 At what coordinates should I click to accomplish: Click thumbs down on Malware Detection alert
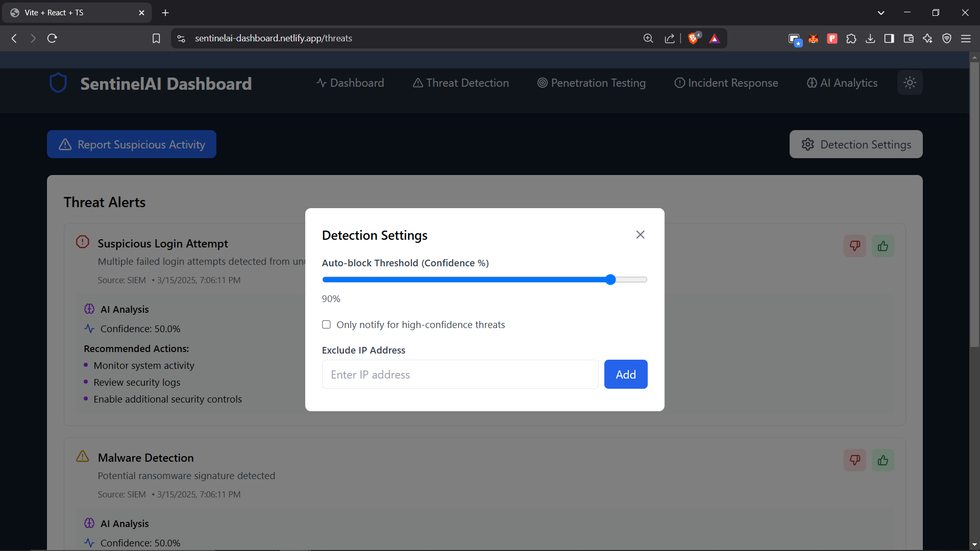[855, 460]
